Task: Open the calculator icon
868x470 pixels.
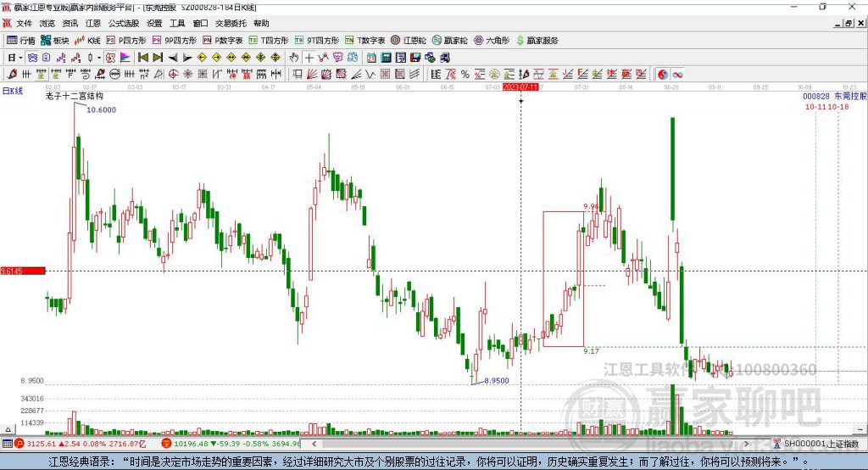Action: (x=386, y=58)
